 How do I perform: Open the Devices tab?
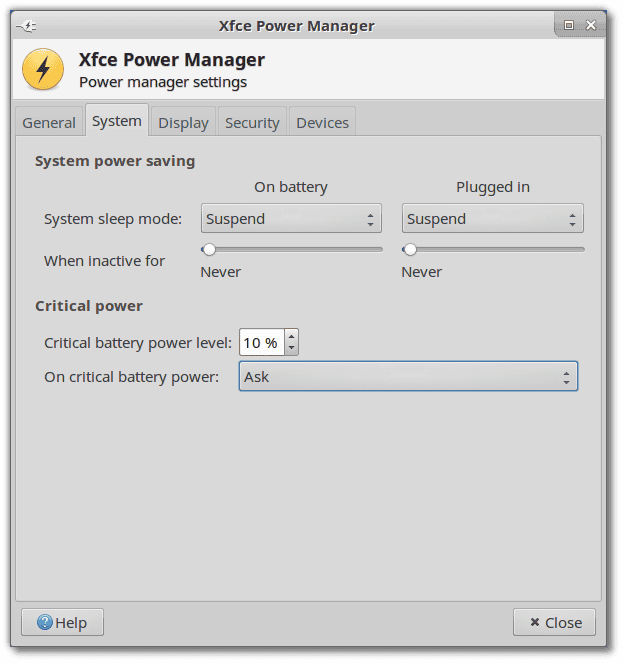click(x=322, y=123)
